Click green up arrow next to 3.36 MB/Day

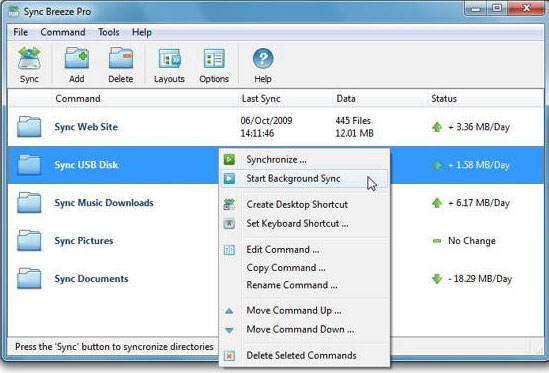(437, 127)
